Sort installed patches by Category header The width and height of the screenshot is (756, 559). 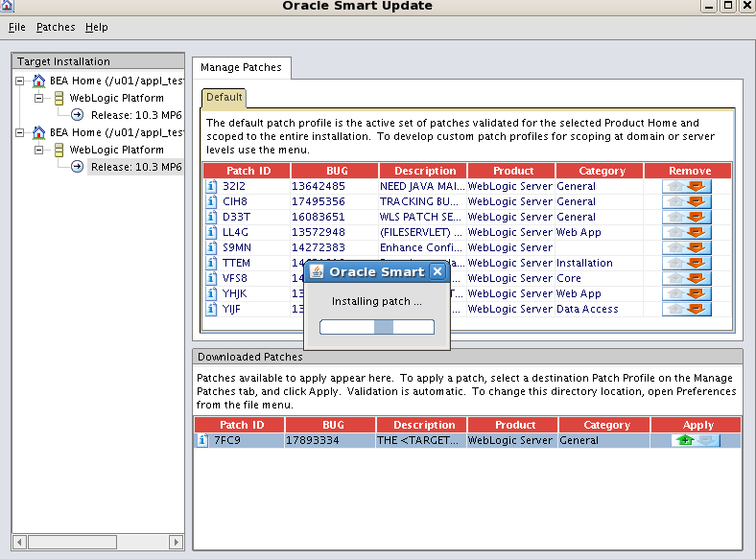point(600,171)
